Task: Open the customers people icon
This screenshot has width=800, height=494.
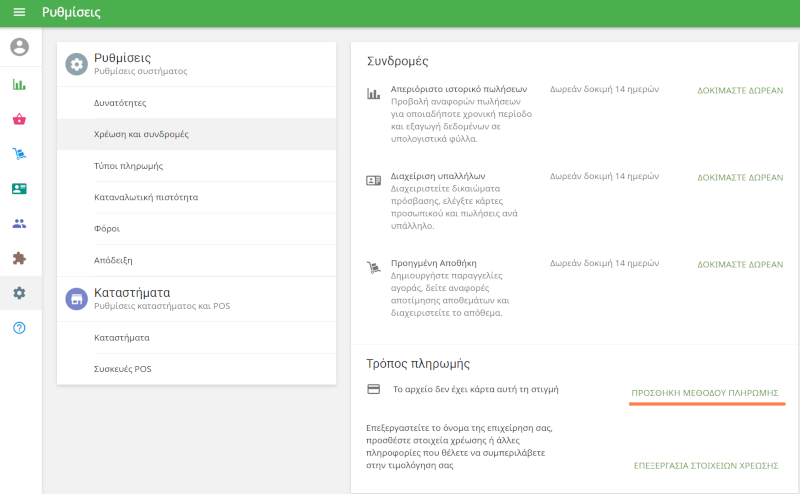Action: [x=19, y=224]
